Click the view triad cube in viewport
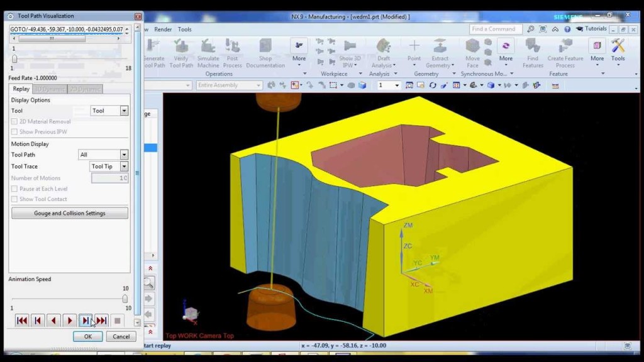Screen dimensions: 644x362 [x=191, y=313]
